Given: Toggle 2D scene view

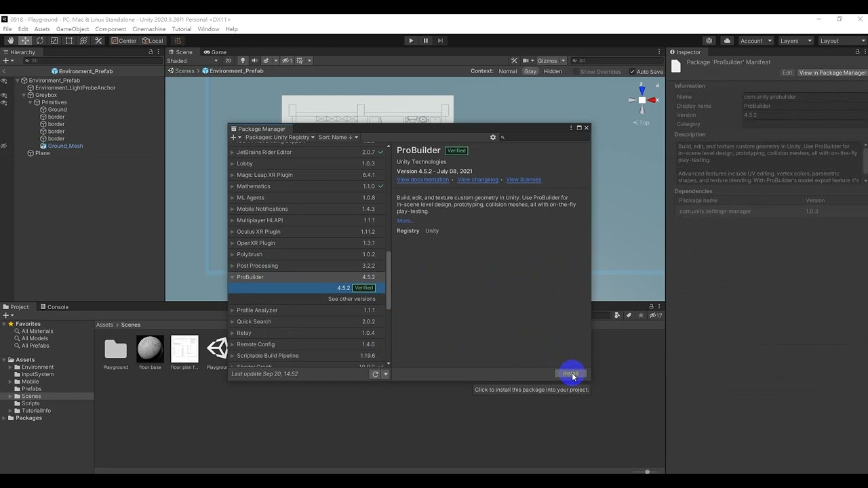Looking at the screenshot, I should [x=228, y=60].
